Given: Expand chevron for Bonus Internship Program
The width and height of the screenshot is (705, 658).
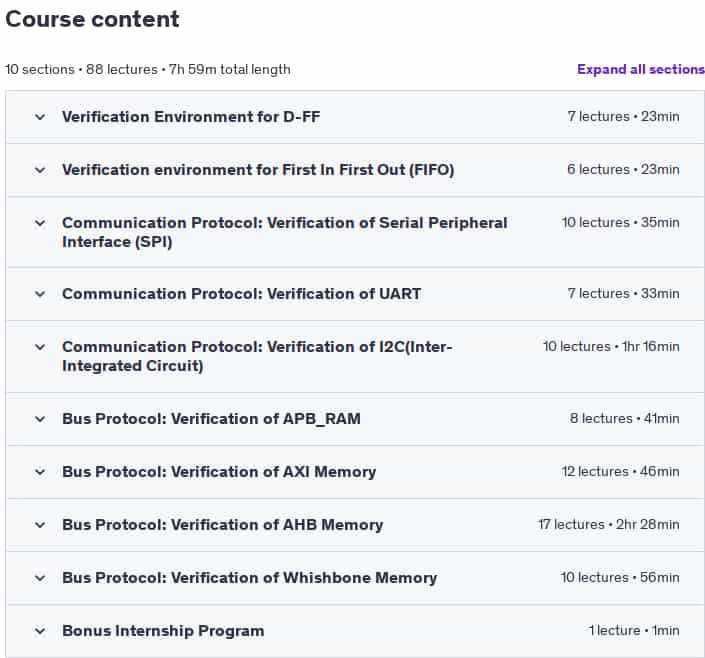Looking at the screenshot, I should pos(40,631).
